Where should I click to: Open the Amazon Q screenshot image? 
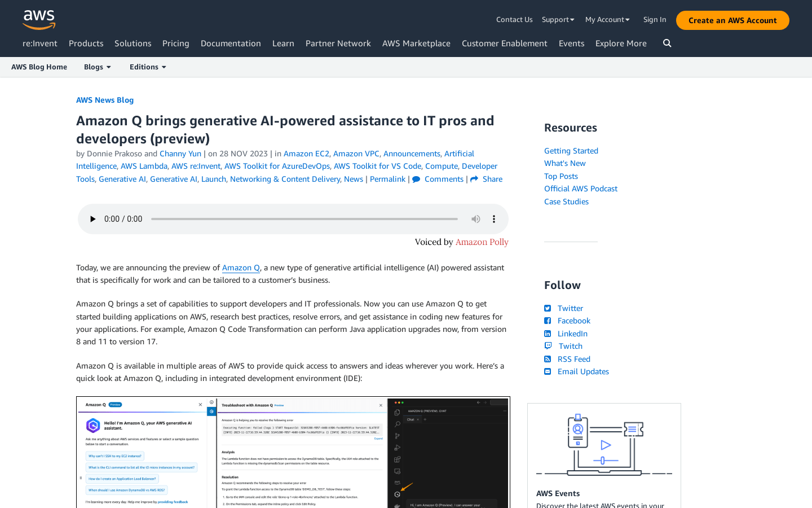tap(293, 452)
